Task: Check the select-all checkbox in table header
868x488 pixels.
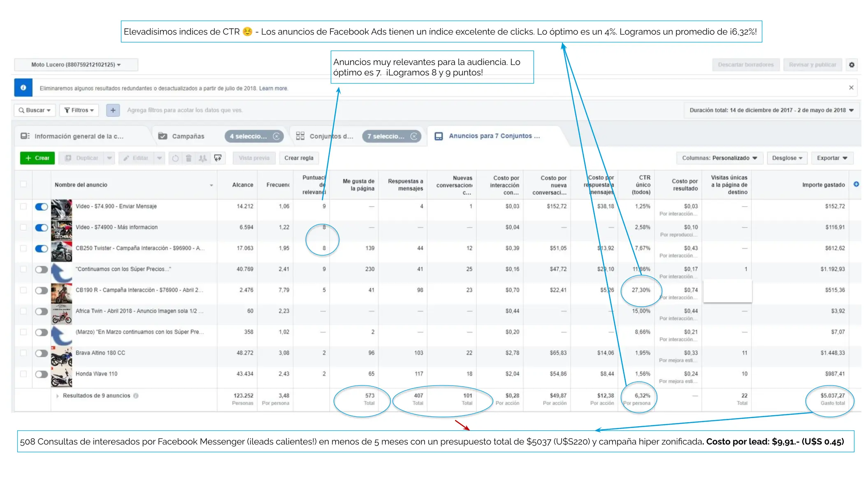Action: (x=23, y=184)
